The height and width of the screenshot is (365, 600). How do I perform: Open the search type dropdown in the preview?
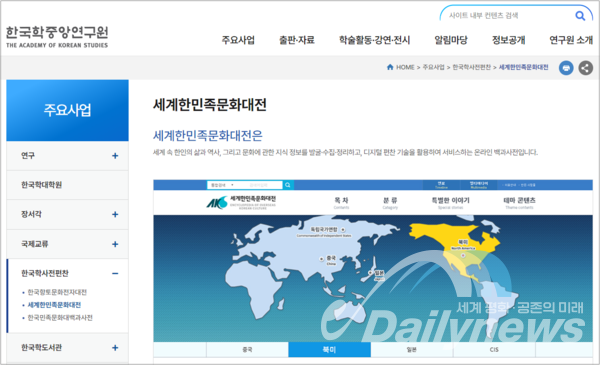[222, 185]
